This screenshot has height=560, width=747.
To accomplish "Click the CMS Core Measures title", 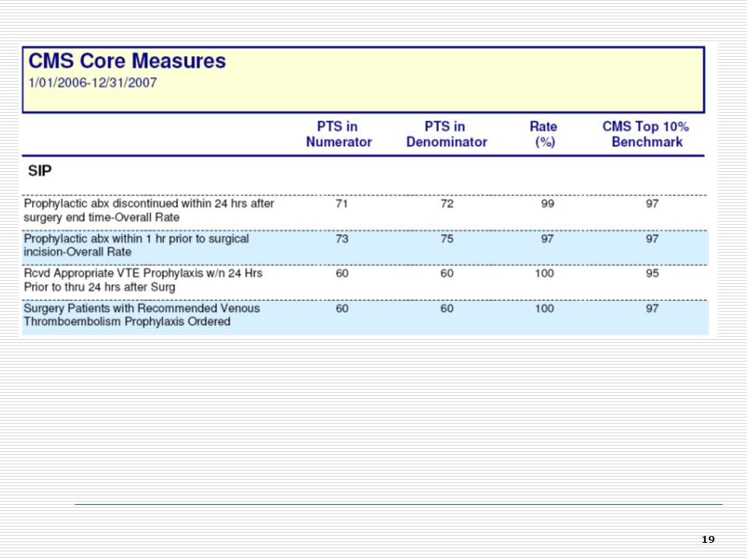I will pos(127,61).
